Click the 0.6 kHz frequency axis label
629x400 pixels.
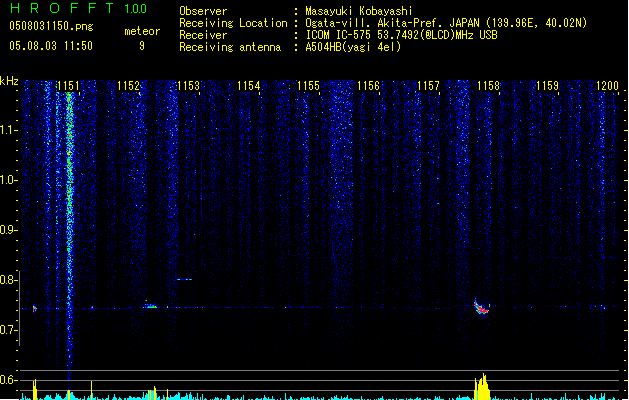(8, 380)
